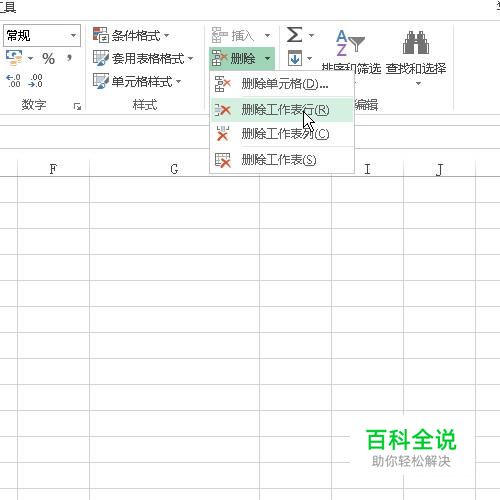
Task: Click the 插入 insert cells button
Action: click(233, 35)
